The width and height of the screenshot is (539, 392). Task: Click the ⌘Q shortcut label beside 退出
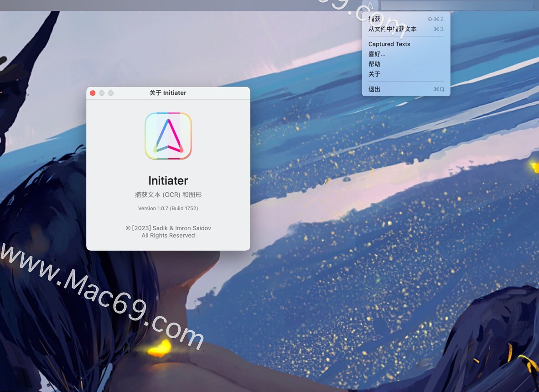coord(438,89)
